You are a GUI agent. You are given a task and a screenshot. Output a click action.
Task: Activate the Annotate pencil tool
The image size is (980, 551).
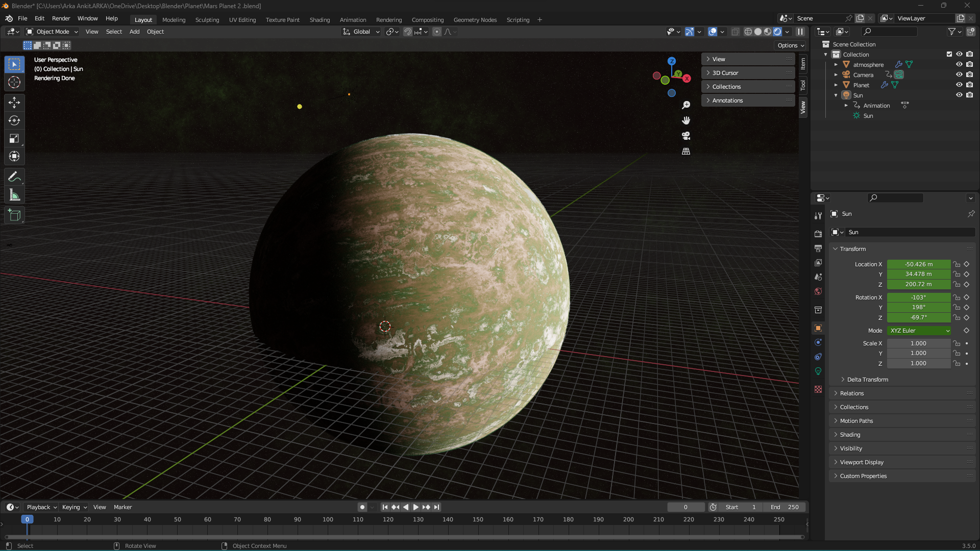pyautogui.click(x=14, y=177)
